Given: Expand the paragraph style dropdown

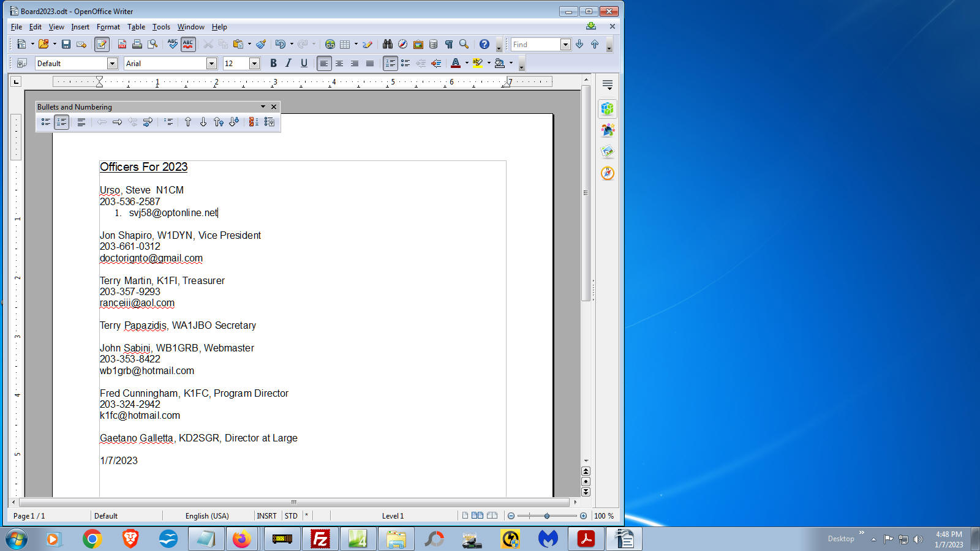Looking at the screenshot, I should tap(112, 63).
